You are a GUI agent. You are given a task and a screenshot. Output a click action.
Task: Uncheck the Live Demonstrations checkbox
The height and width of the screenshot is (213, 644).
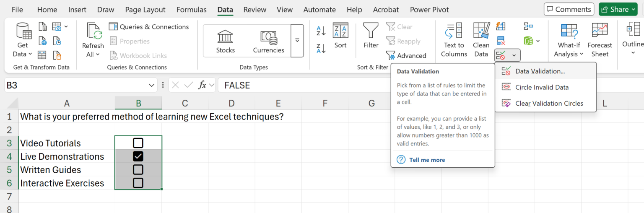click(x=138, y=156)
